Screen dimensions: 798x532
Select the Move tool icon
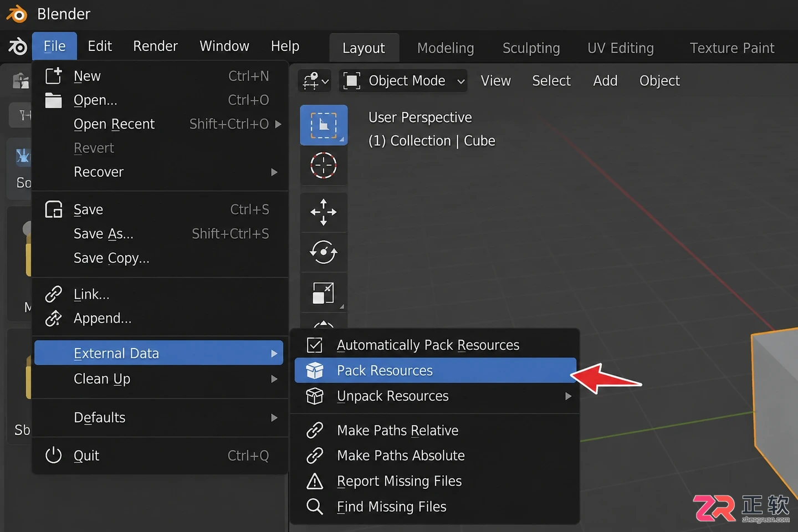point(324,212)
